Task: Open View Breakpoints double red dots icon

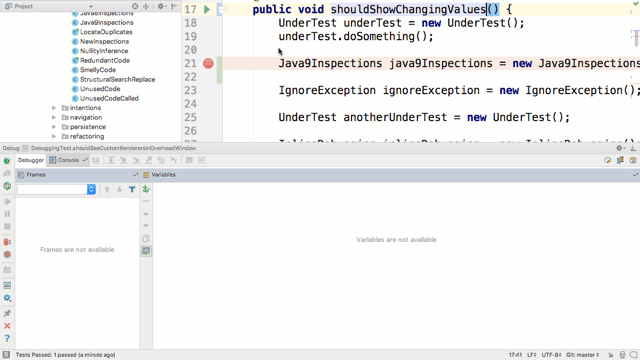Action: coord(7,242)
